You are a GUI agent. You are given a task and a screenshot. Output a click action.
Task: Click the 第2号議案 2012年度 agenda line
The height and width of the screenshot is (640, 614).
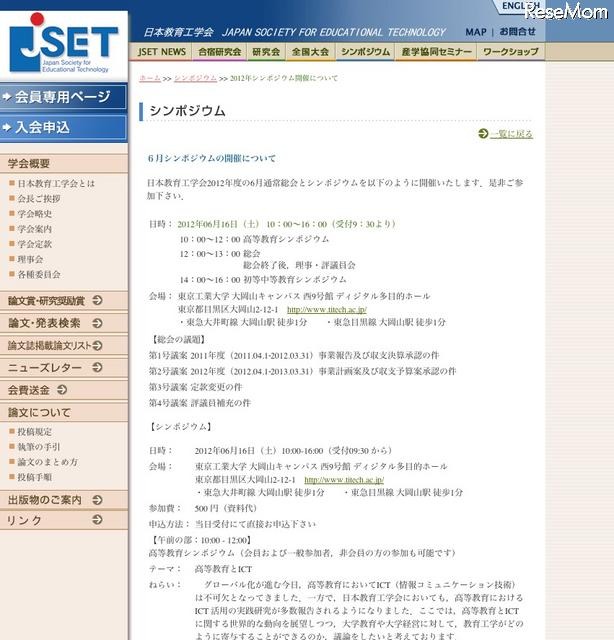pyautogui.click(x=303, y=371)
